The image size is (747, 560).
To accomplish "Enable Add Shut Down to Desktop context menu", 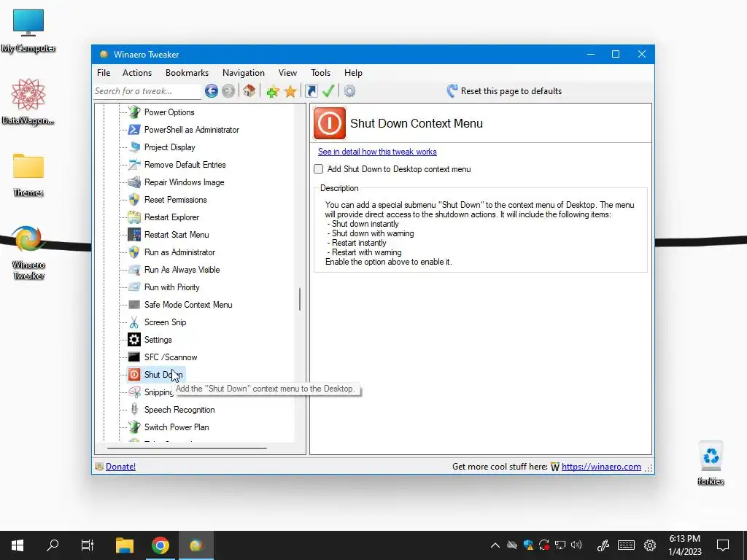I will click(318, 169).
